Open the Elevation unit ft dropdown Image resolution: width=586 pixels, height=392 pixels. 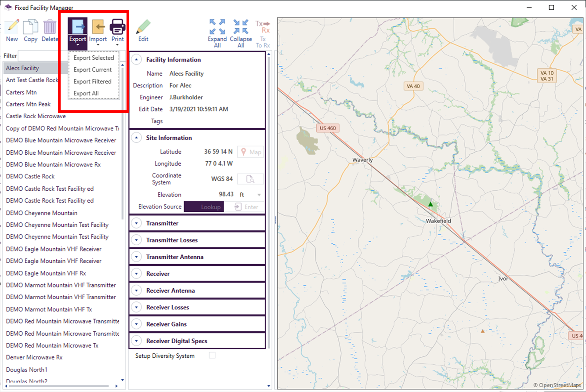click(259, 195)
